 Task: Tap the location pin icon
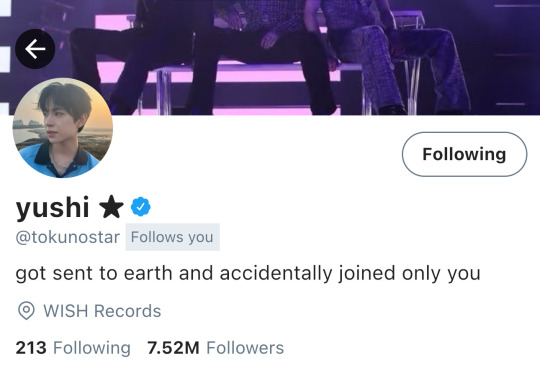pyautogui.click(x=26, y=311)
